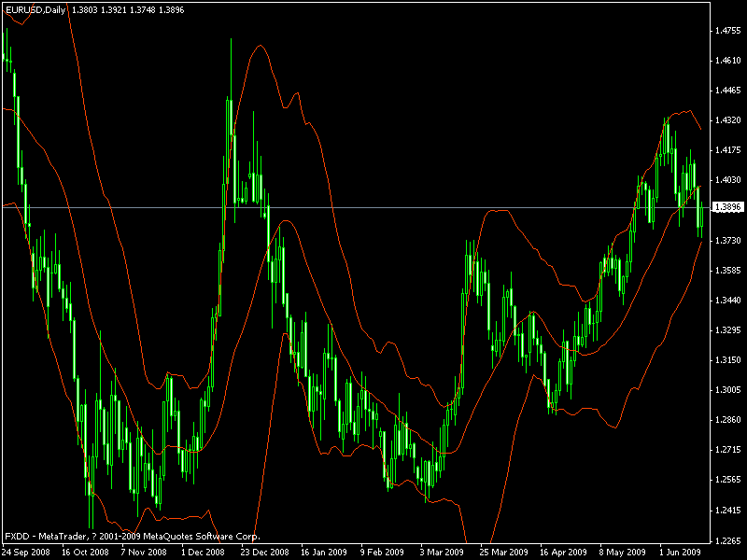Viewport: 747px width, 560px height.
Task: Click the 1 Jun 2009 date label
Action: pyautogui.click(x=681, y=553)
